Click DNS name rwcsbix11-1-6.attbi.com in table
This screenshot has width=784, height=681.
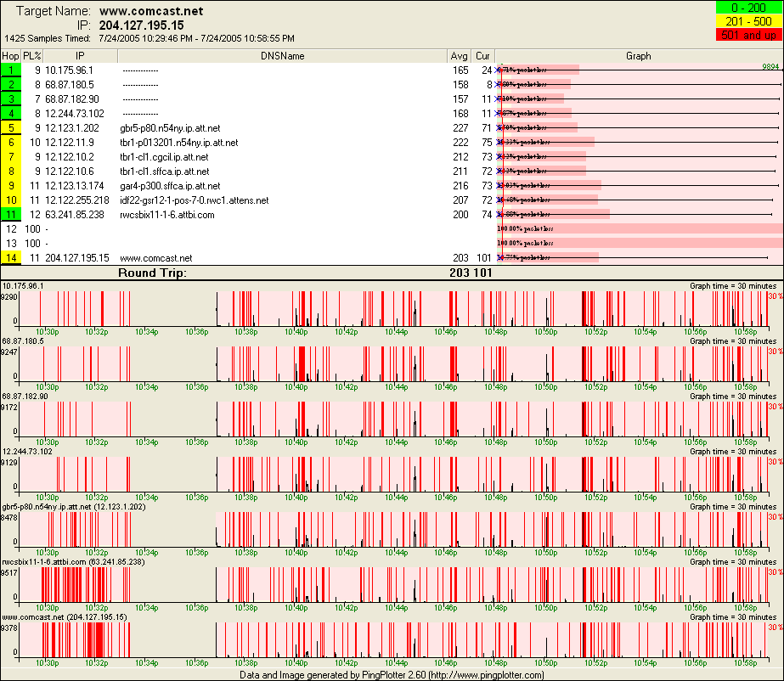(x=167, y=215)
